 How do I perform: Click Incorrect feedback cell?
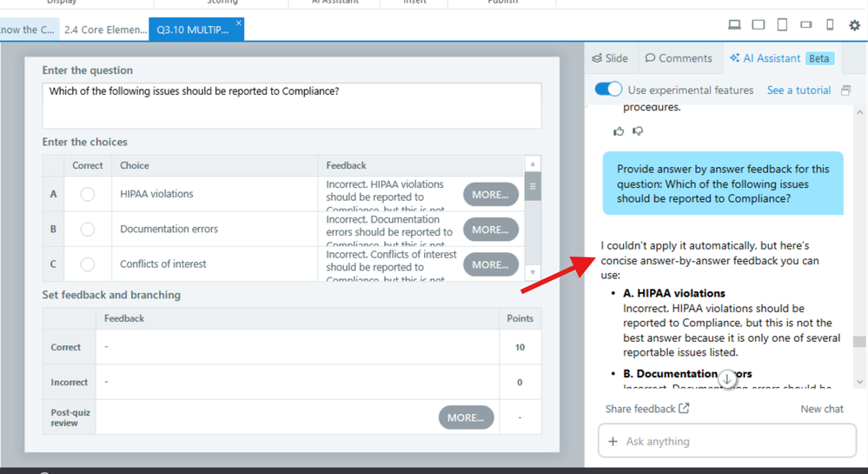click(x=297, y=382)
